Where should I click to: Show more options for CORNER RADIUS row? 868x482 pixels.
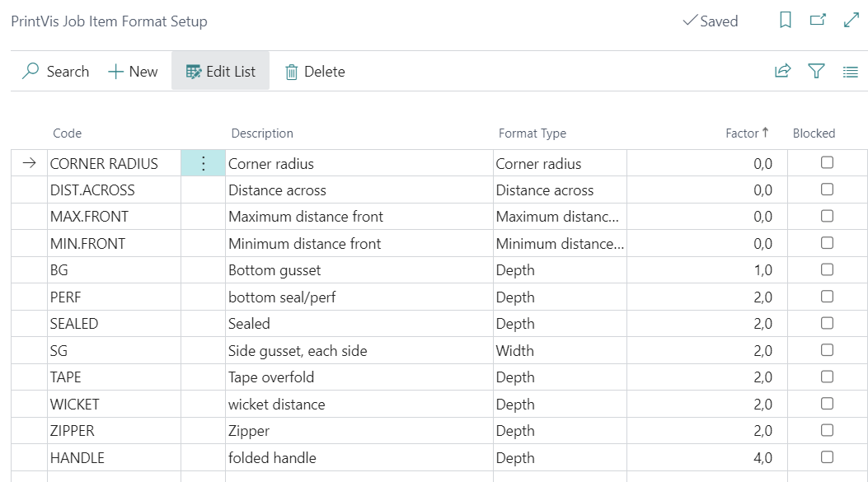203,163
